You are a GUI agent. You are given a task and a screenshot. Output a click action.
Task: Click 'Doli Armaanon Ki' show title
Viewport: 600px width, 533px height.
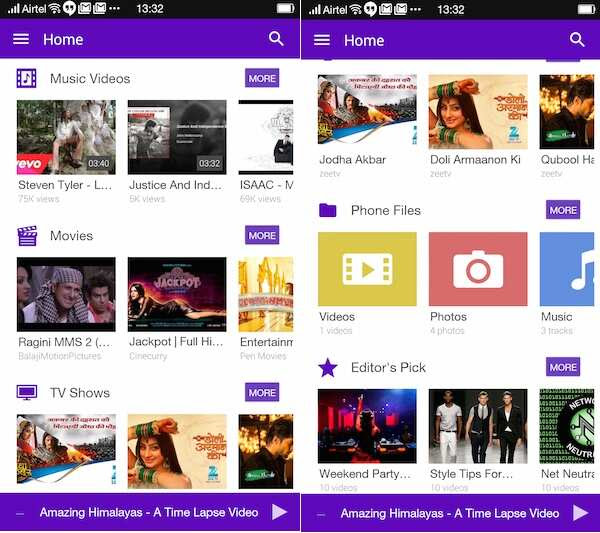click(475, 159)
